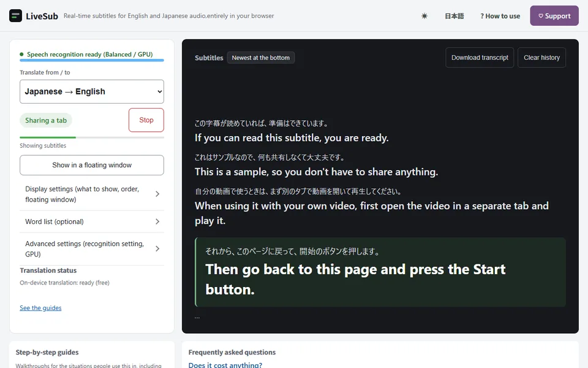Click the Translation status heading
This screenshot has width=588, height=368.
click(48, 270)
